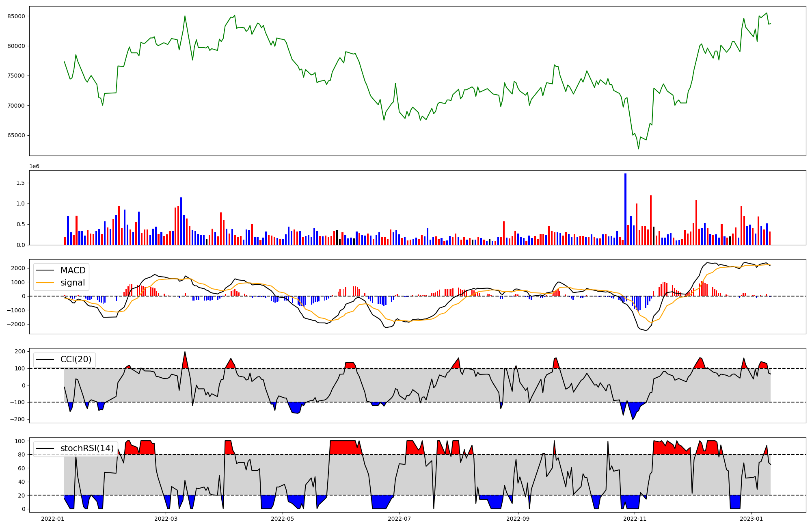Click the stochRSI(14) legend label
Image resolution: width=812 pixels, height=528 pixels.
point(87,448)
